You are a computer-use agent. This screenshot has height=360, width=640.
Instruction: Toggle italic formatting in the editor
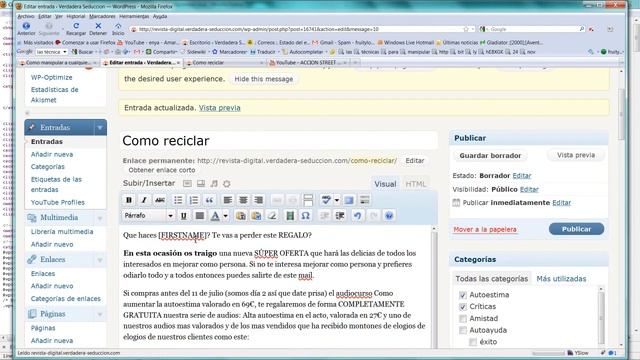click(x=144, y=200)
